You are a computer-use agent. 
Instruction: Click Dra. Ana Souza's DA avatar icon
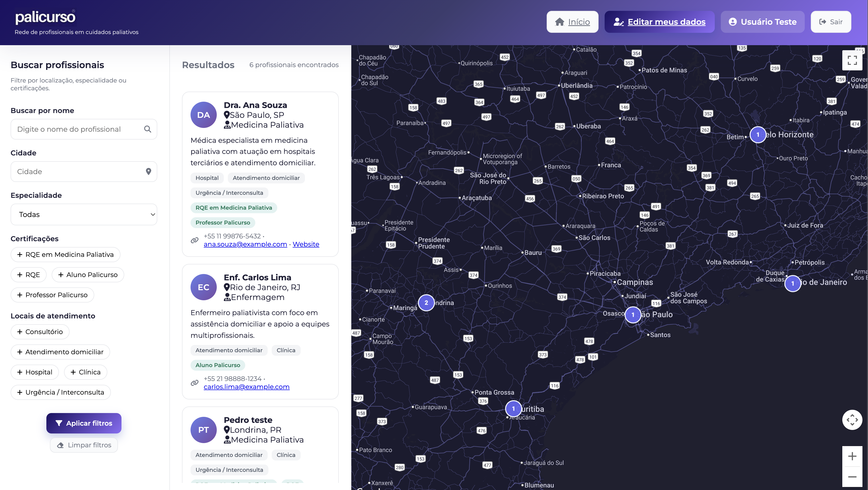click(x=203, y=115)
